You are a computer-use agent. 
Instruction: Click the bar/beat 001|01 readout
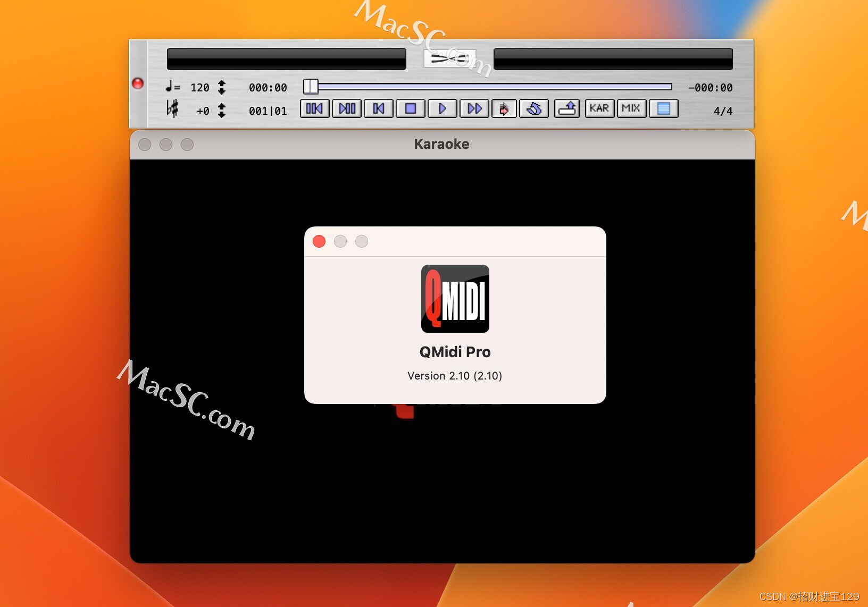pos(268,111)
